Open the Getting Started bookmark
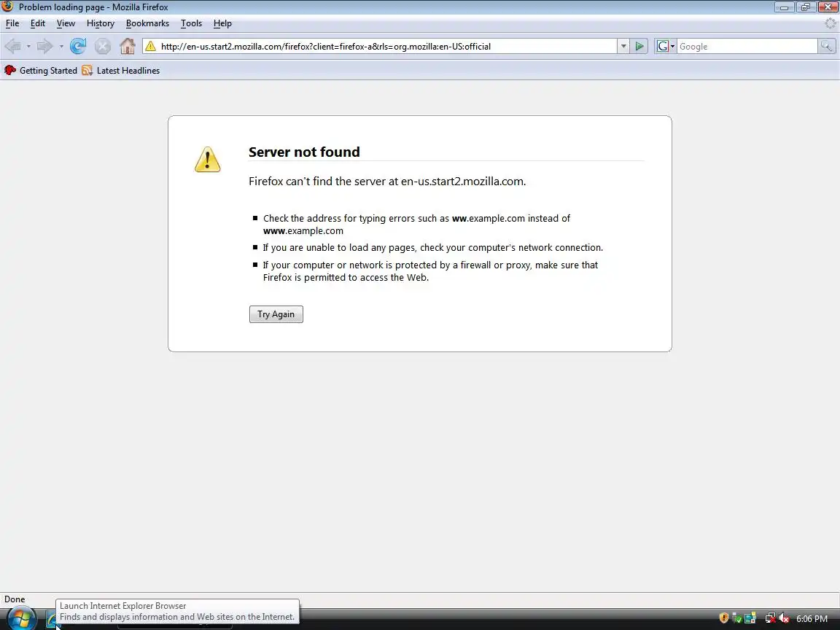Viewport: 840px width, 630px height. tap(41, 71)
